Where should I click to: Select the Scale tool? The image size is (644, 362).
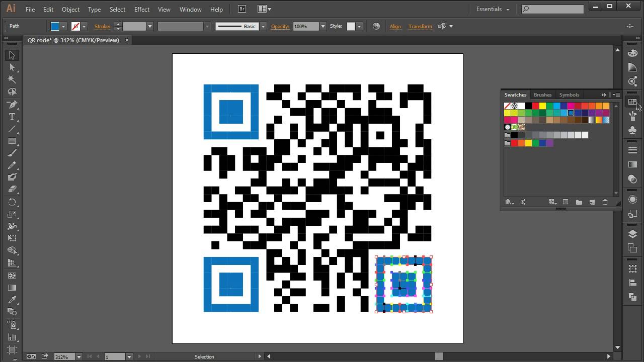[12, 214]
